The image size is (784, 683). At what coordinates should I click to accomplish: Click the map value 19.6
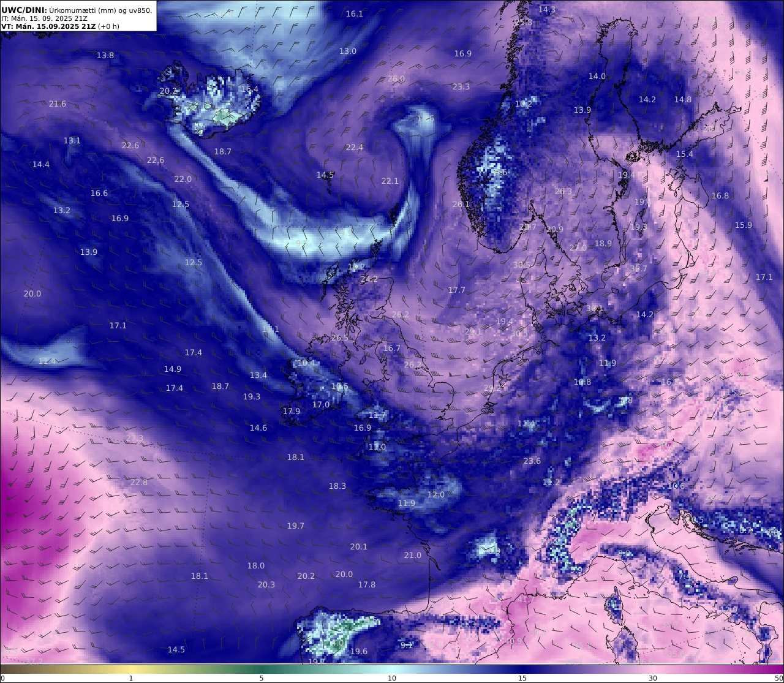359,651
